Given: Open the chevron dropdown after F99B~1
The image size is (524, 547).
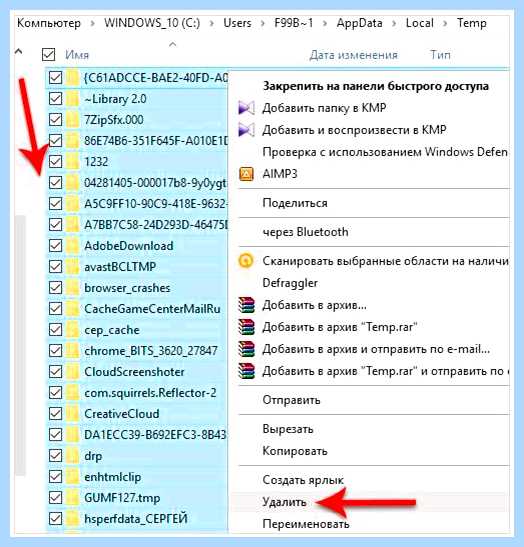Looking at the screenshot, I should [x=325, y=23].
